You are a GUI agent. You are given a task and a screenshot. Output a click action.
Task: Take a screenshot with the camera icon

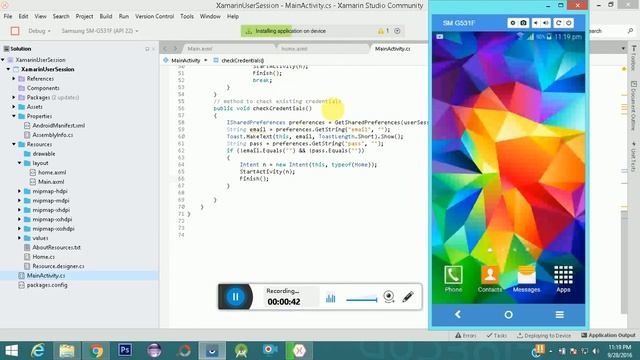point(523,23)
